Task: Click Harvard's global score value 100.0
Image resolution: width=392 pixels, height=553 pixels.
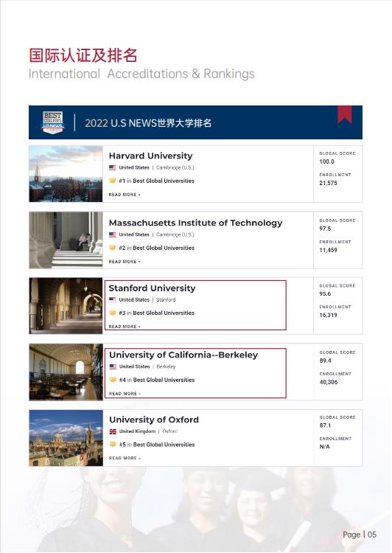Action: (x=326, y=162)
